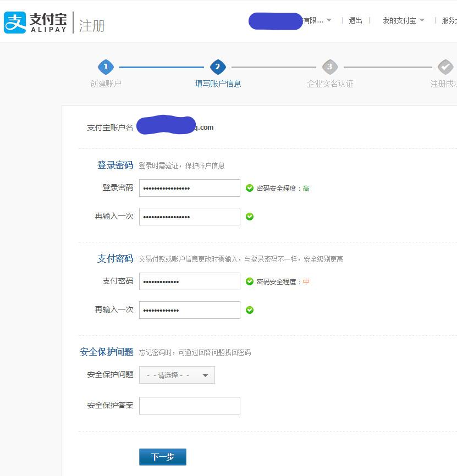Click step 1 创建账户 circle icon
The height and width of the screenshot is (476, 457).
click(x=106, y=66)
